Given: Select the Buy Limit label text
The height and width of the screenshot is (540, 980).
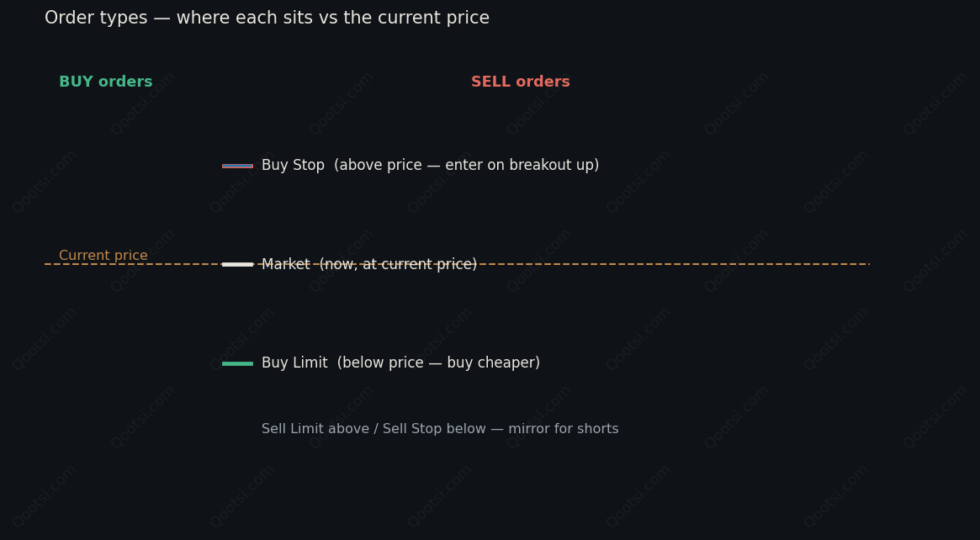Looking at the screenshot, I should click(x=400, y=363).
